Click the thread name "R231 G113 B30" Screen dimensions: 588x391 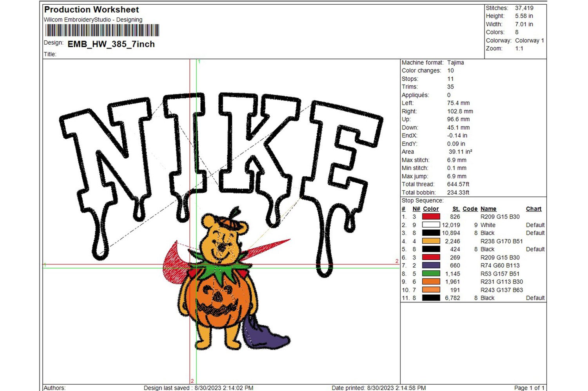(502, 282)
